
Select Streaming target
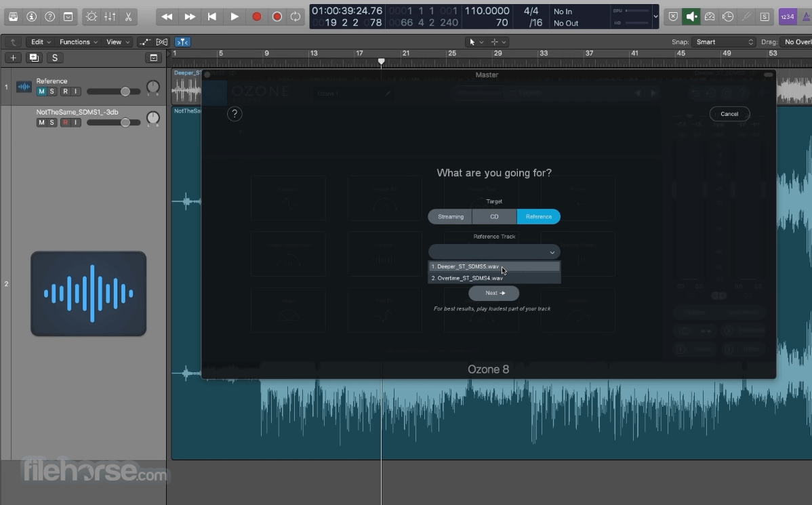[x=451, y=216]
